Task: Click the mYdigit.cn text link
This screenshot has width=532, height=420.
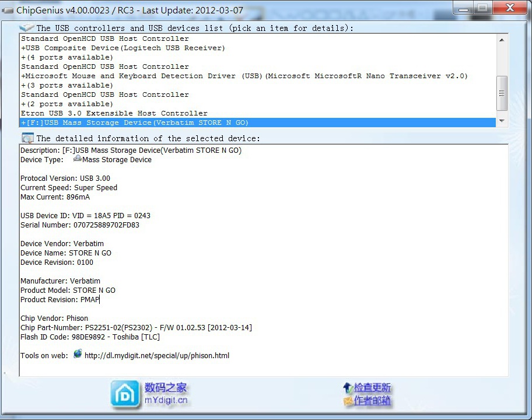Action: pos(166,400)
